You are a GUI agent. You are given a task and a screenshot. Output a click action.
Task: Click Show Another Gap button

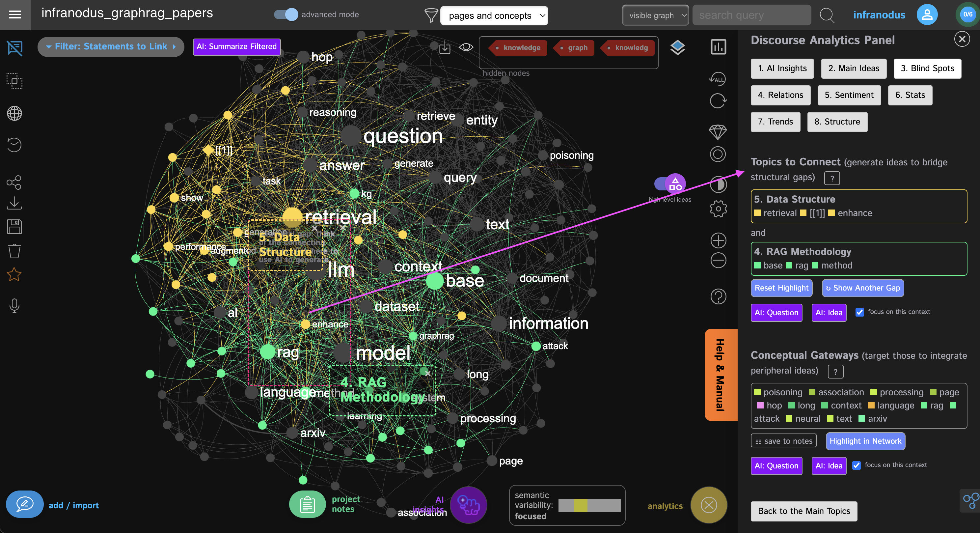click(862, 288)
